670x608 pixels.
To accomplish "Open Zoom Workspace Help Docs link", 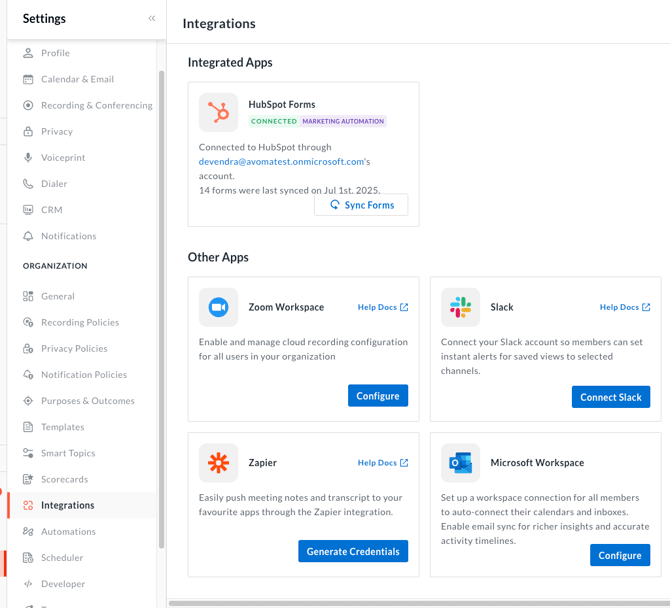I will click(x=383, y=307).
